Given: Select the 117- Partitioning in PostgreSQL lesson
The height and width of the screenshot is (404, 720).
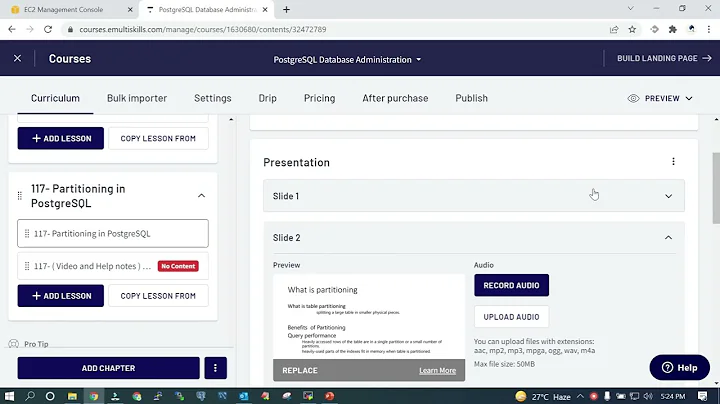Looking at the screenshot, I should pos(112,234).
